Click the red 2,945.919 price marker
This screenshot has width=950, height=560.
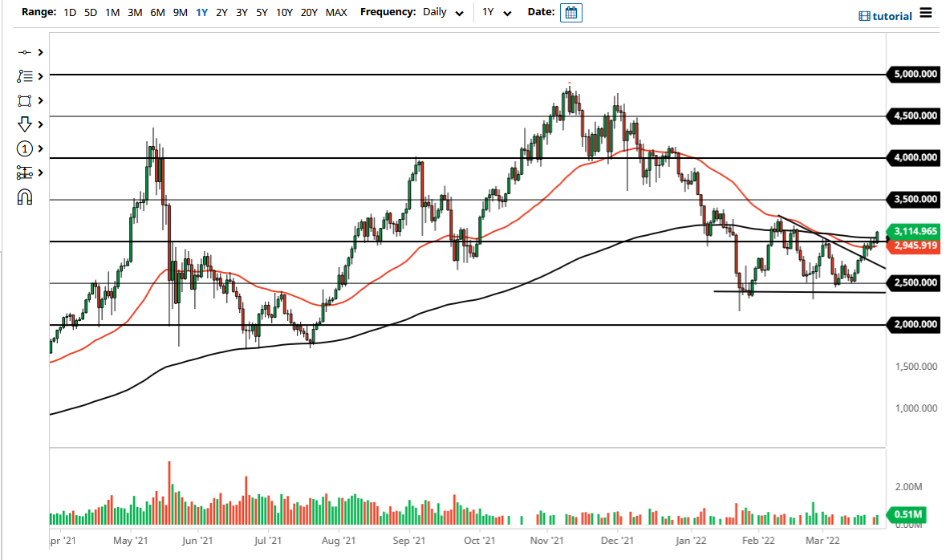pos(915,246)
